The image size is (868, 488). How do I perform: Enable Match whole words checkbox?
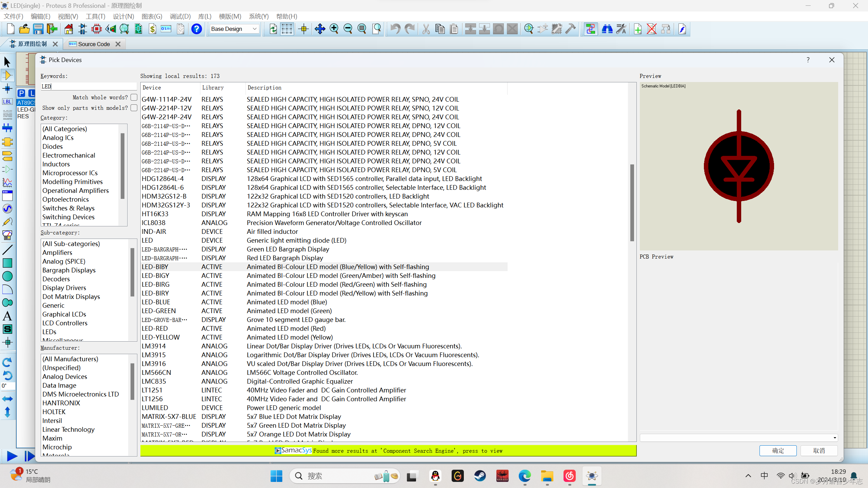134,97
